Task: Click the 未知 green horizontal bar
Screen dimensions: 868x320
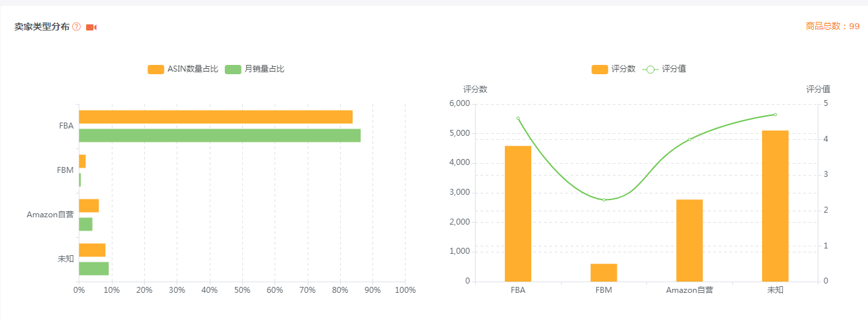Action: coord(93,268)
